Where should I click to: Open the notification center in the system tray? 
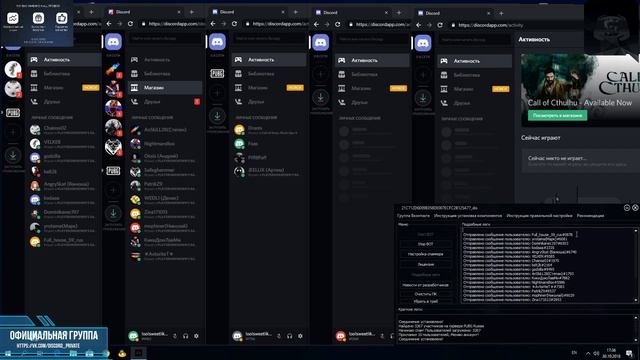pos(629,353)
